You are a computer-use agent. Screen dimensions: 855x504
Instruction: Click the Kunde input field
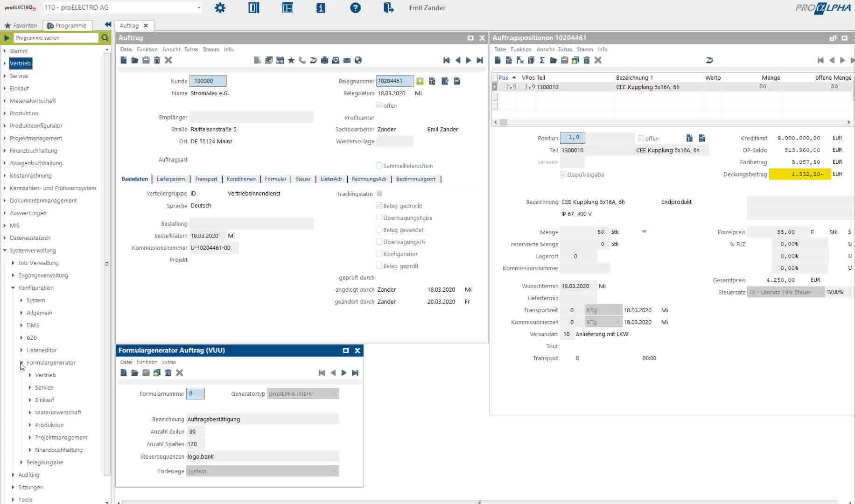pyautogui.click(x=208, y=81)
